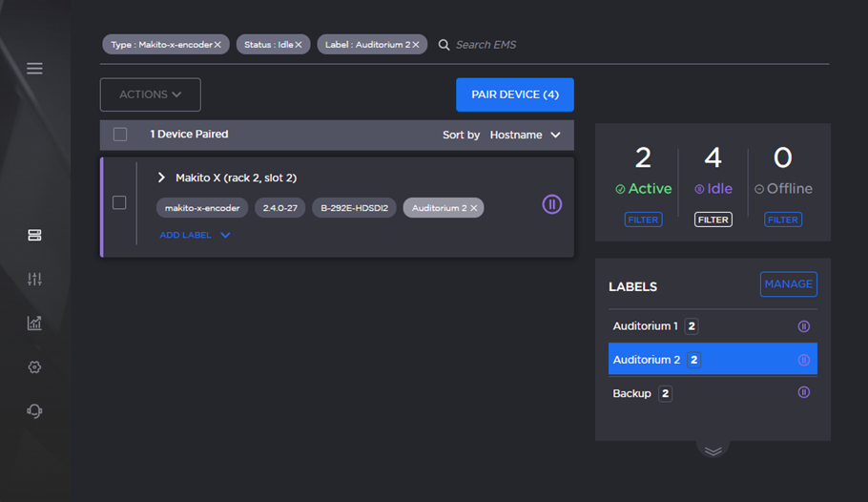Expand the Makito X device row
Screen dimensions: 868x502
point(161,178)
